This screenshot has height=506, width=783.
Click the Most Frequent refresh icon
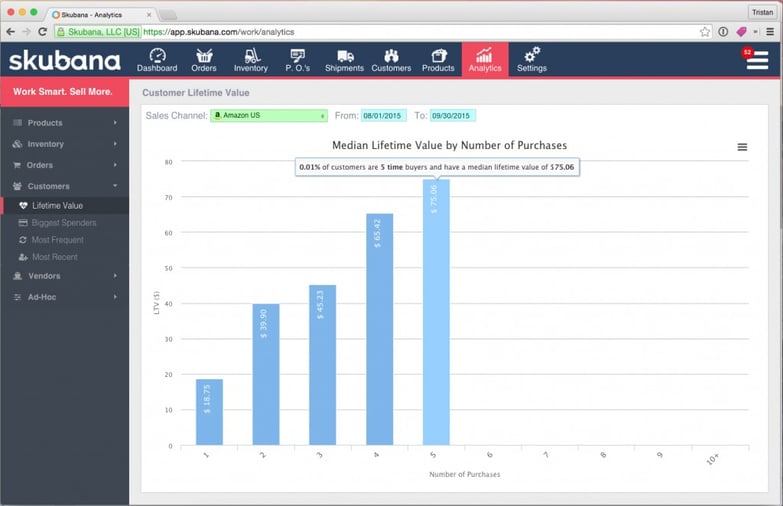[23, 240]
